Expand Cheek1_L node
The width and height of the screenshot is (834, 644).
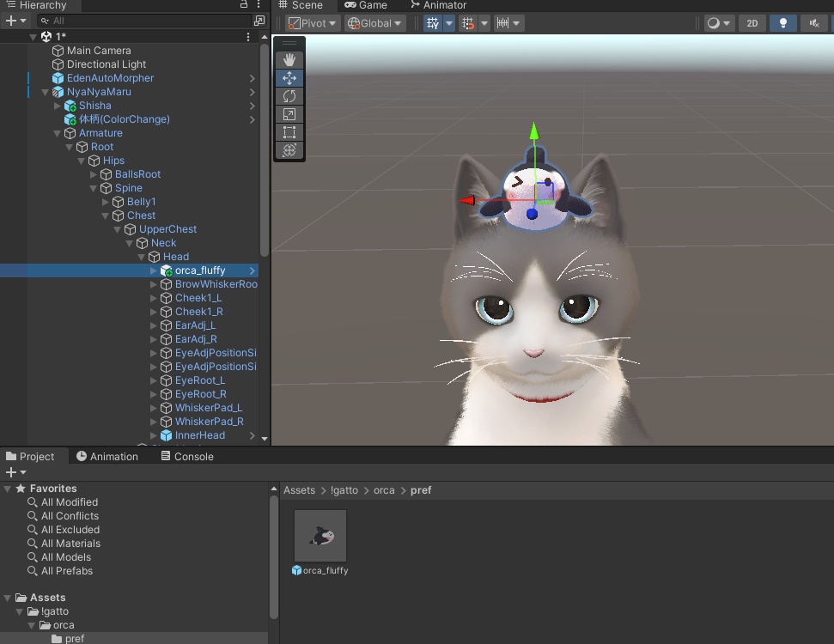click(x=154, y=298)
